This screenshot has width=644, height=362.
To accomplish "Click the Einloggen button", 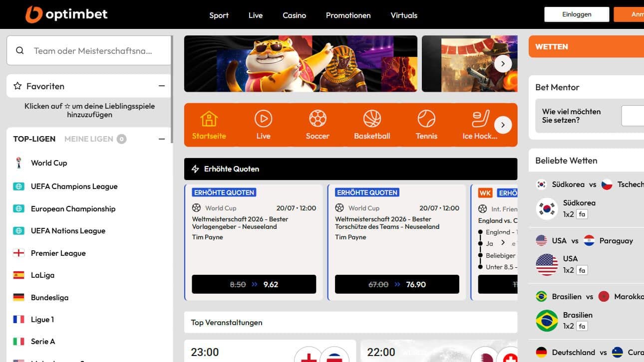I will pos(577,14).
